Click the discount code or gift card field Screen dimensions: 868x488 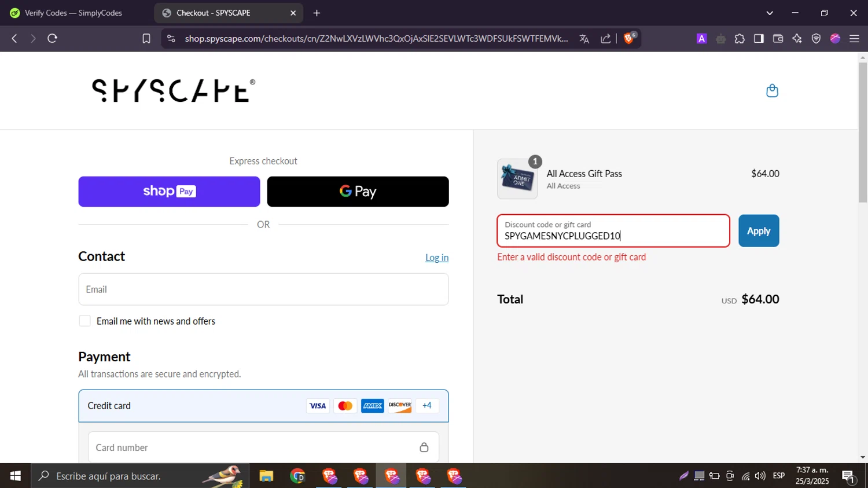(613, 231)
